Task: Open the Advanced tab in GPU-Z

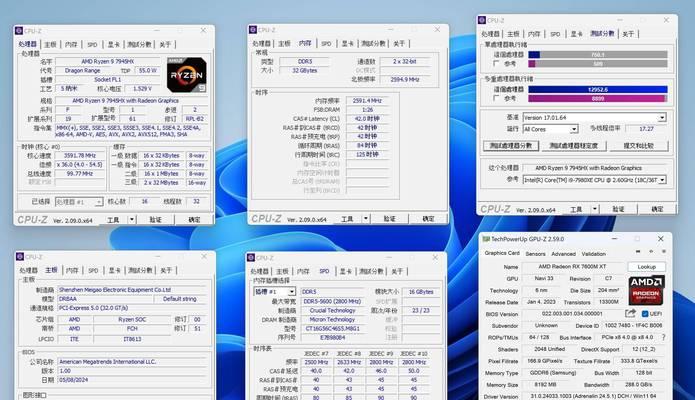Action: click(563, 254)
